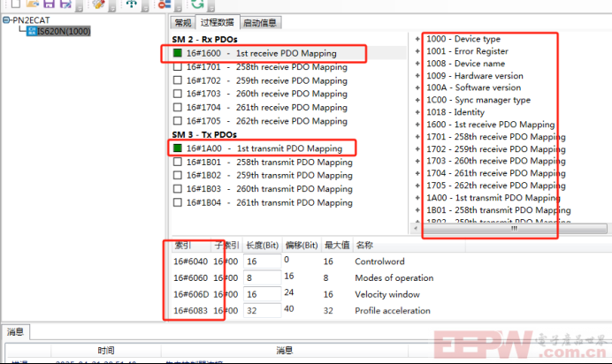Click the Velocity window length field
Image resolution: width=612 pixels, height=364 pixels.
(262, 294)
